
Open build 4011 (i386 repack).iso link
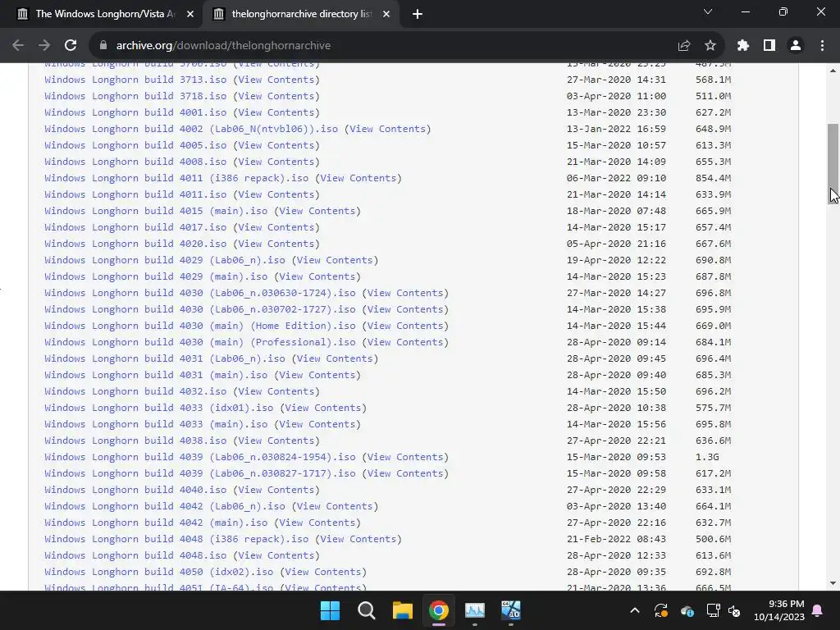click(x=176, y=178)
